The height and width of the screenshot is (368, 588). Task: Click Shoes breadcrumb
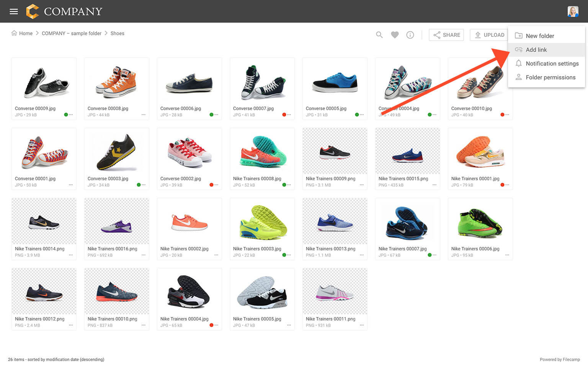pyautogui.click(x=118, y=33)
